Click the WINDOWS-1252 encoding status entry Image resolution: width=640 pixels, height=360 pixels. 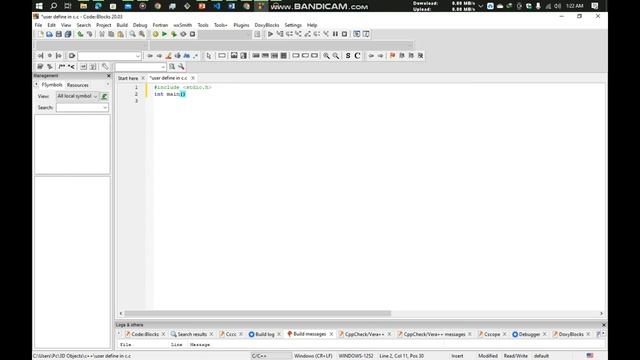pyautogui.click(x=356, y=356)
